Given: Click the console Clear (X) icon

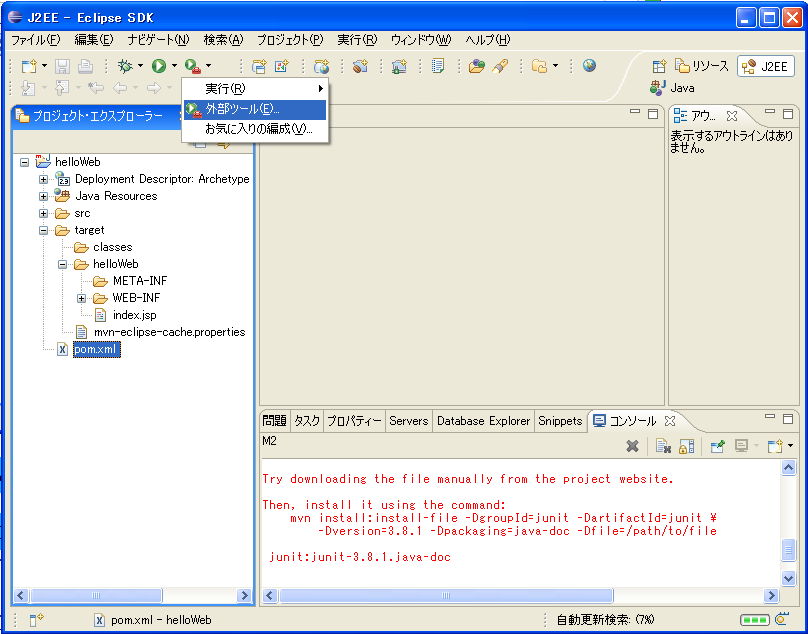Looking at the screenshot, I should pyautogui.click(x=632, y=446).
